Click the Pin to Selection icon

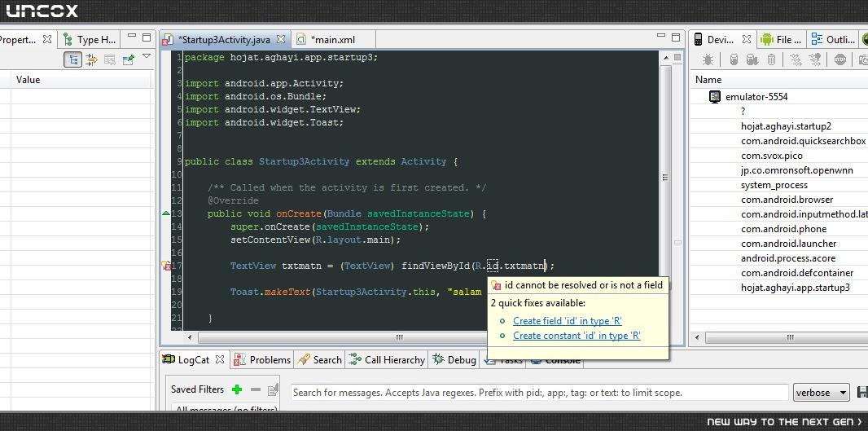click(129, 59)
